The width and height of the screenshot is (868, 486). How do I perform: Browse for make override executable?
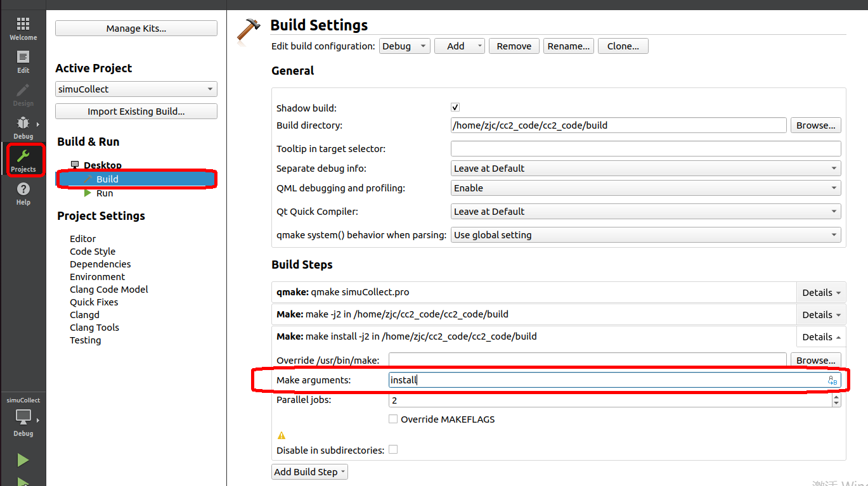tap(816, 361)
